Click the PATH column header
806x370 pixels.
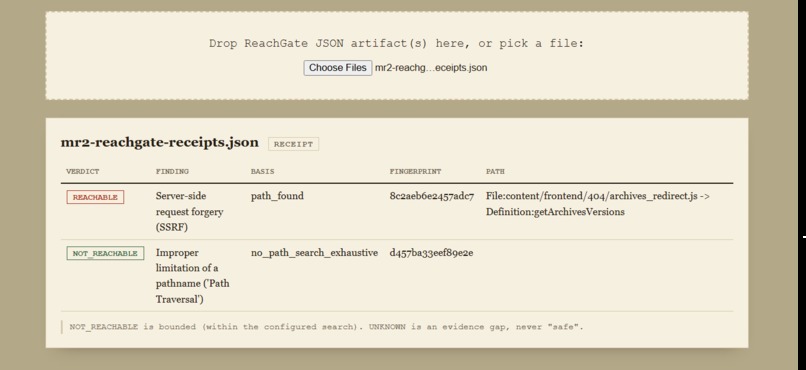[x=495, y=172]
